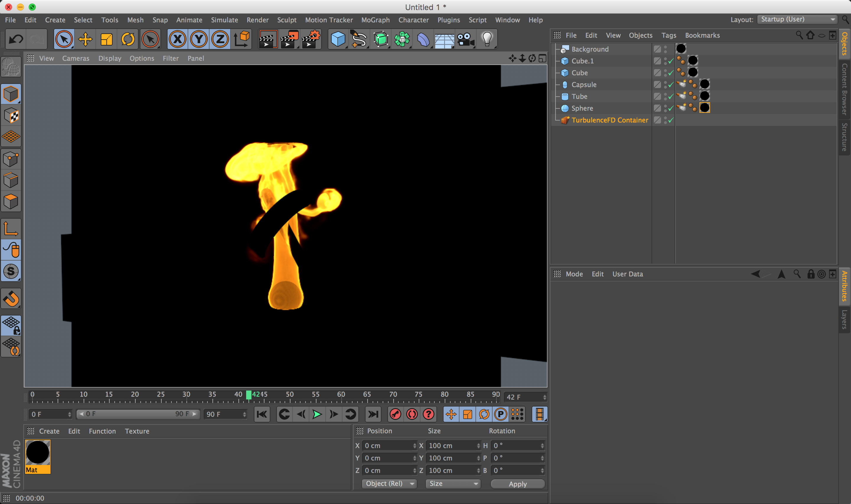The image size is (851, 504).
Task: Open viewport Cameras menu
Action: (x=75, y=58)
